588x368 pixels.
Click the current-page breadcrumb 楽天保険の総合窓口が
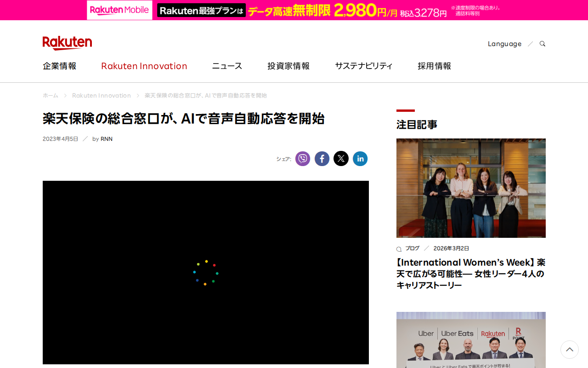pos(206,96)
